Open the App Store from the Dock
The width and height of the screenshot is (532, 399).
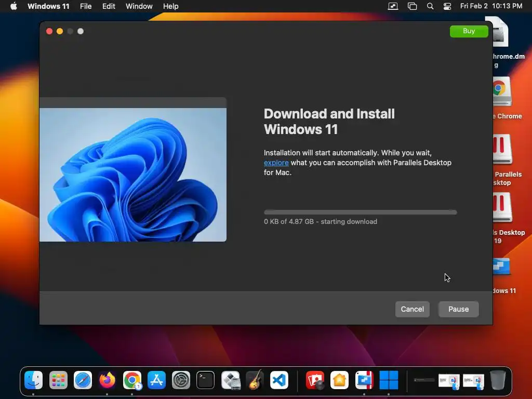(x=156, y=380)
